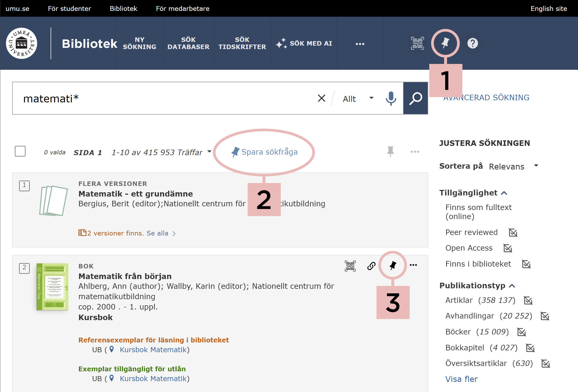Viewport: 578px width, 392px height.
Task: Open SÖK DATABASER menu item
Action: (x=188, y=43)
